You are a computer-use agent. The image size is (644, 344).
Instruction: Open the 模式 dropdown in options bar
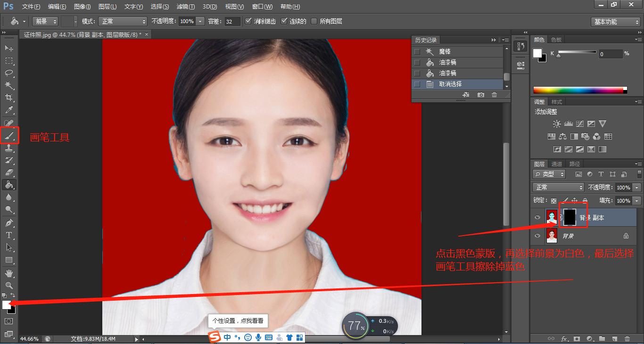pos(123,21)
